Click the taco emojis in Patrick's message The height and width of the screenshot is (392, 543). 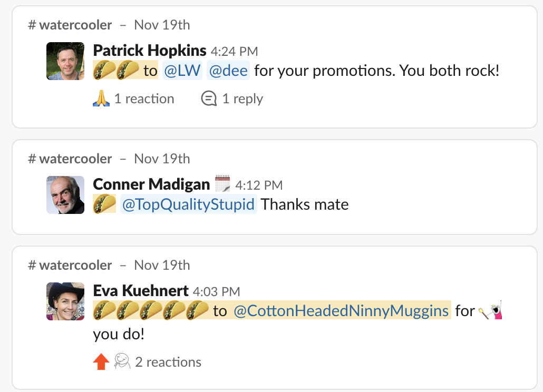point(116,70)
